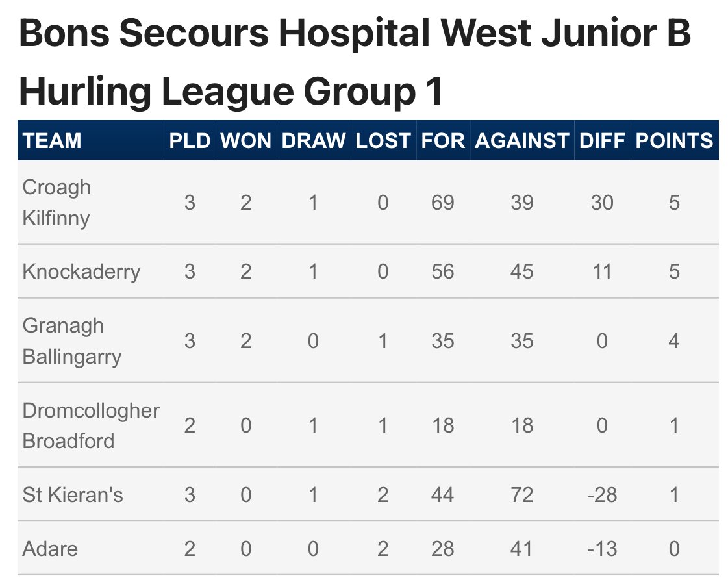Select the PLD column header

pos(190,141)
